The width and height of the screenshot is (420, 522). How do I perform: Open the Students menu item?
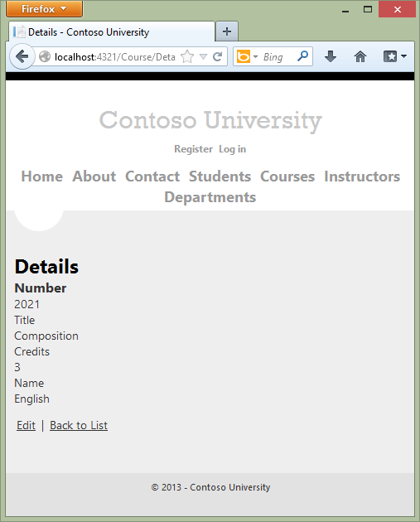(x=220, y=176)
